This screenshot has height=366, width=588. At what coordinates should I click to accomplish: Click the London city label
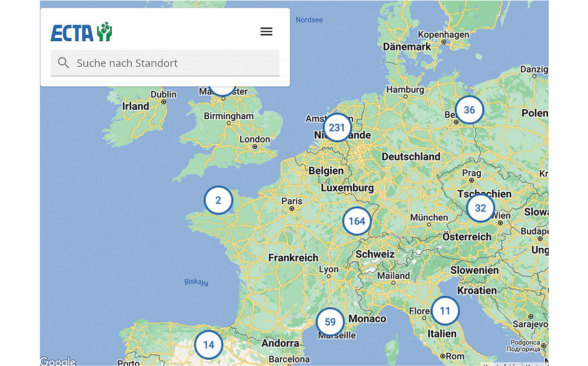tap(255, 139)
